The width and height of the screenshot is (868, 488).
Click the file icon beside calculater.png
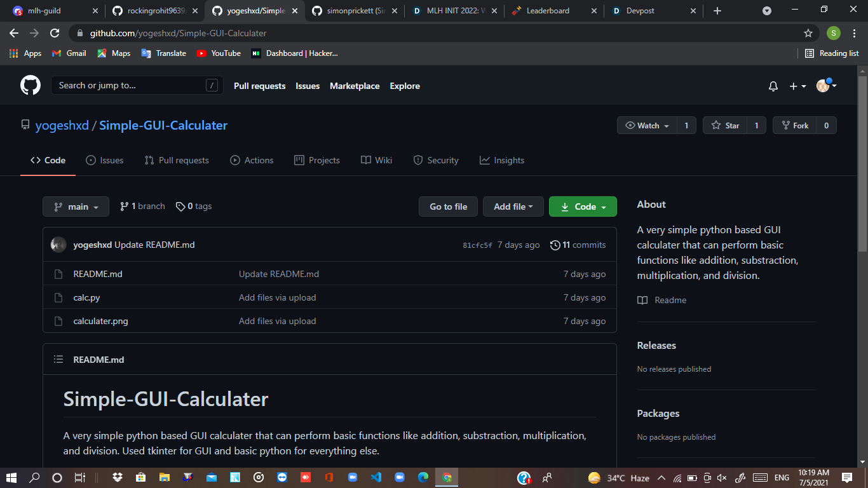pos(58,321)
